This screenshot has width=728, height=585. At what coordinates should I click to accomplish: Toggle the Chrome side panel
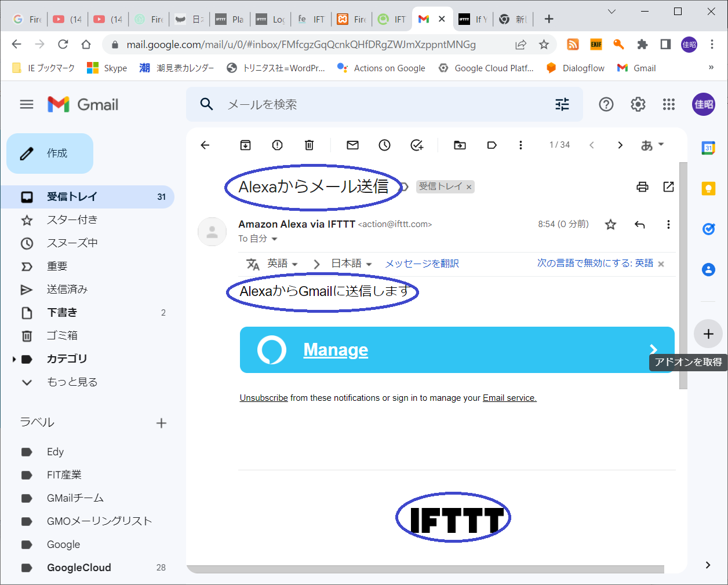click(665, 45)
